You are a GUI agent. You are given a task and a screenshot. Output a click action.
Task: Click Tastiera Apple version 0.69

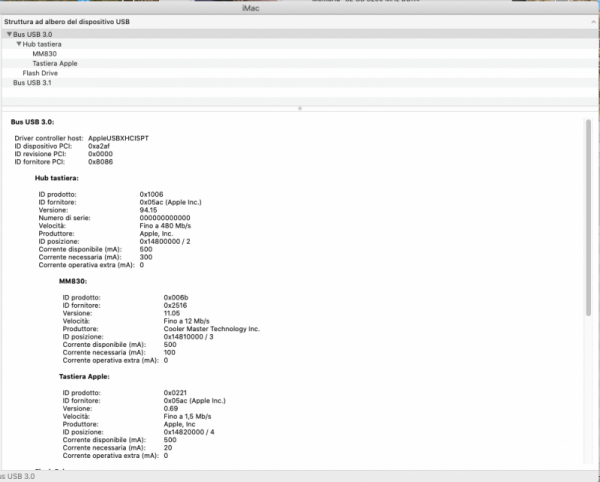click(x=171, y=409)
